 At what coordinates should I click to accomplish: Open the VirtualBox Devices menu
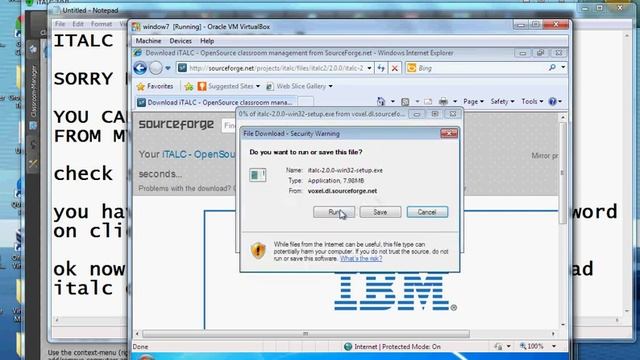coord(180,41)
